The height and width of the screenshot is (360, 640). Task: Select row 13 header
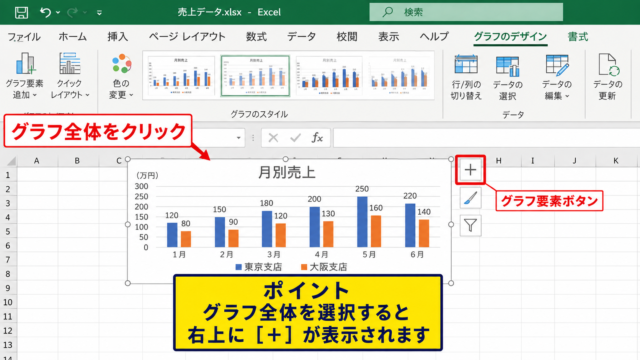pyautogui.click(x=8, y=345)
